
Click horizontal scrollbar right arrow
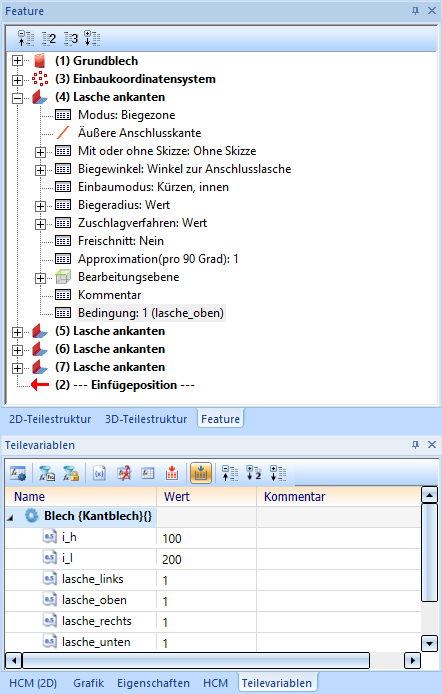(x=412, y=660)
